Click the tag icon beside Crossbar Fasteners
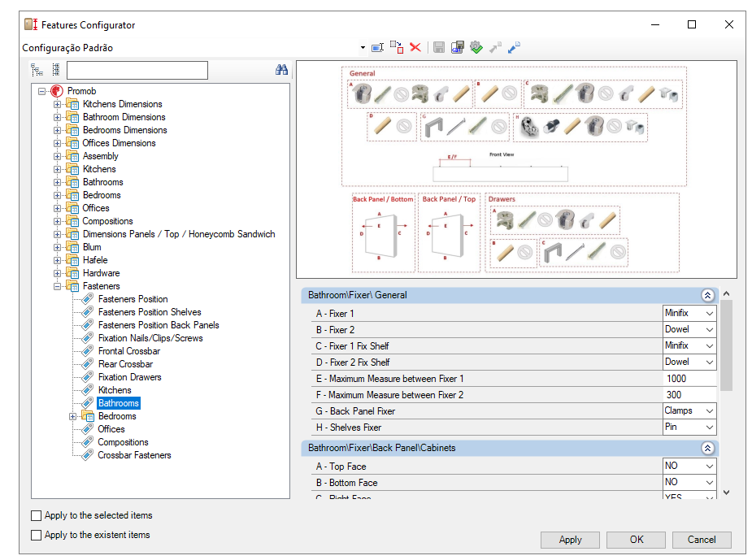The image size is (752, 560). point(88,455)
